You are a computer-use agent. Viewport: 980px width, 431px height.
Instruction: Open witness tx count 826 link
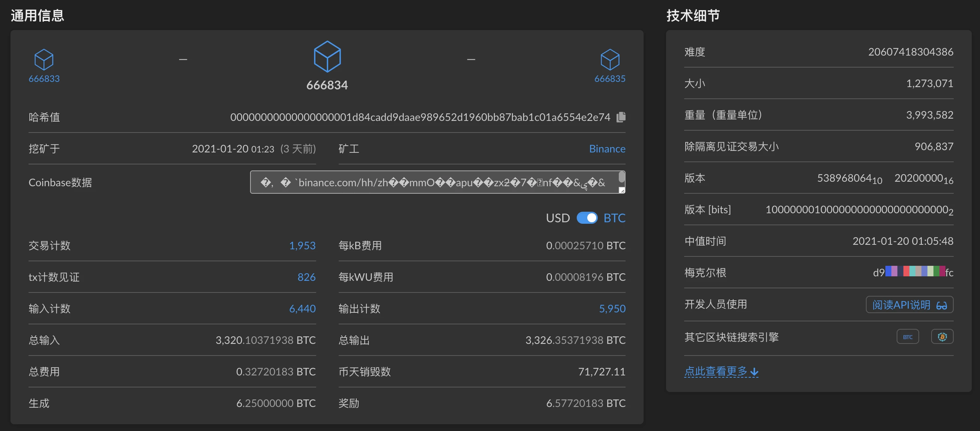pos(306,277)
